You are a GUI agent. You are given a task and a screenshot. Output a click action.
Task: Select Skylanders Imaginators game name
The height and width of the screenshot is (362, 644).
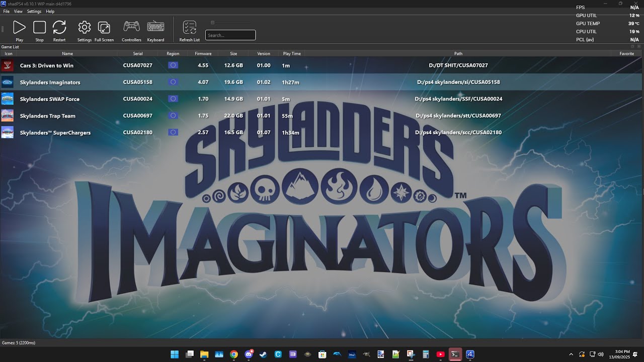[x=50, y=82]
